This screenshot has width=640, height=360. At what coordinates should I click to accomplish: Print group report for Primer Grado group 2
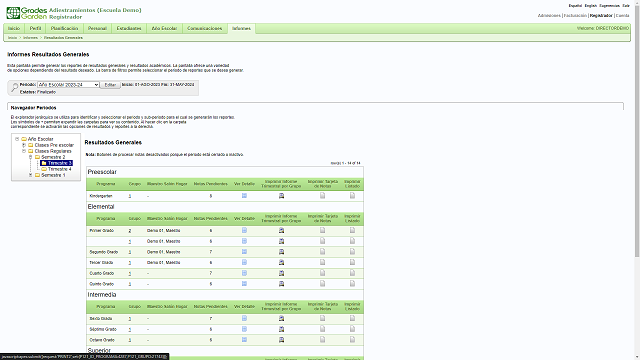click(x=281, y=231)
